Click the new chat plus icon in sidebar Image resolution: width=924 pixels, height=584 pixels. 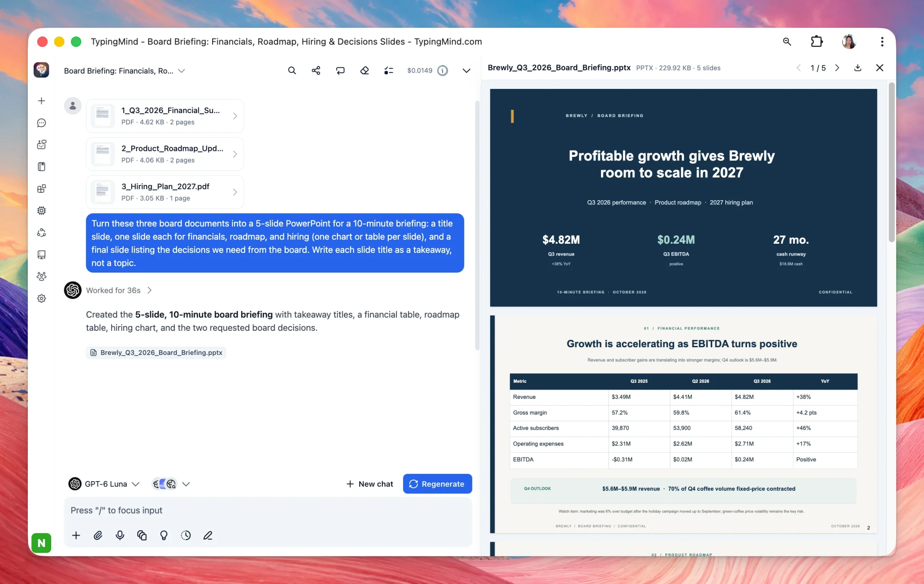42,101
